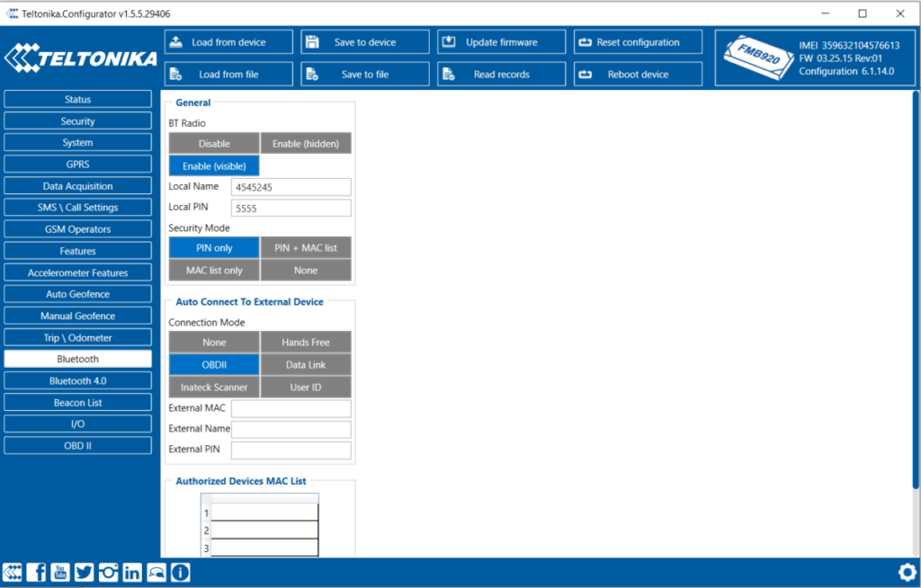Click the External Name input field
This screenshot has width=921, height=588.
point(291,430)
